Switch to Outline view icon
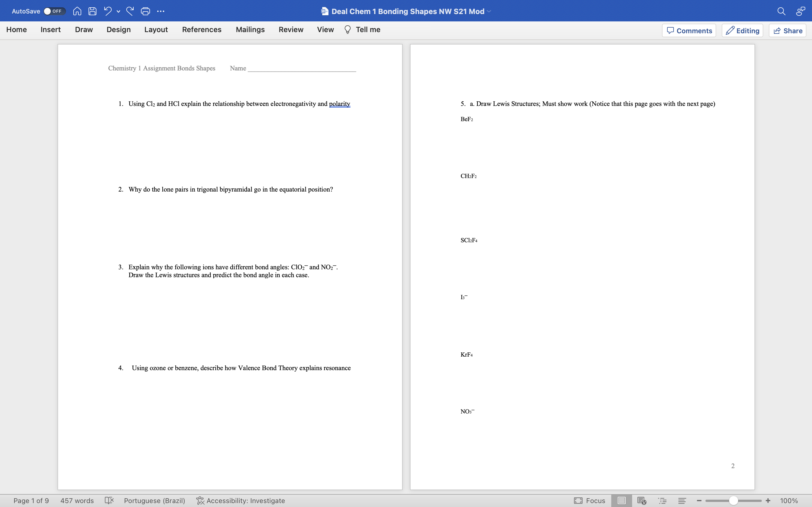 tap(662, 500)
